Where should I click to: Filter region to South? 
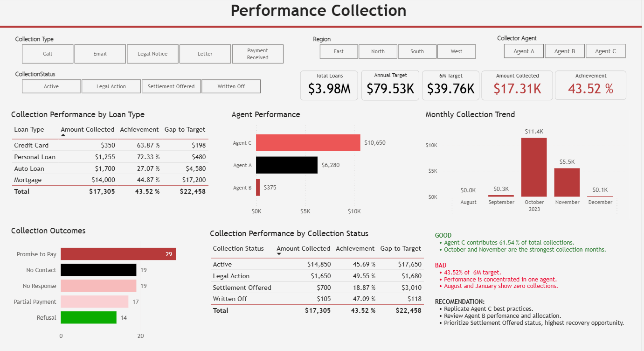pos(417,51)
